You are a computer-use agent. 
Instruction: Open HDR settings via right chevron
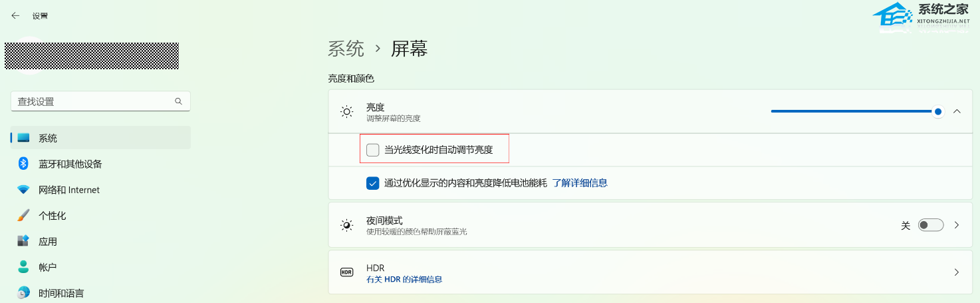coord(957,272)
